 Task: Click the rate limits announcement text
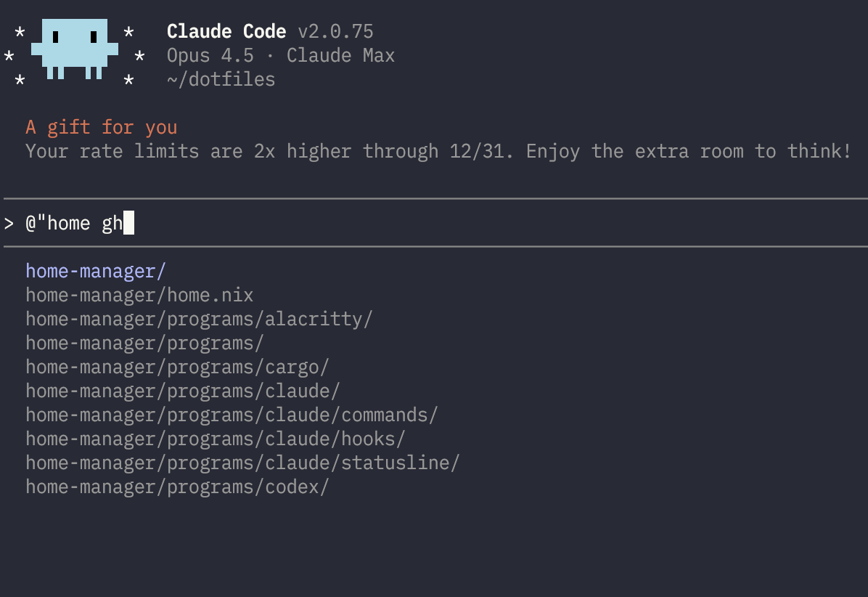click(x=438, y=152)
